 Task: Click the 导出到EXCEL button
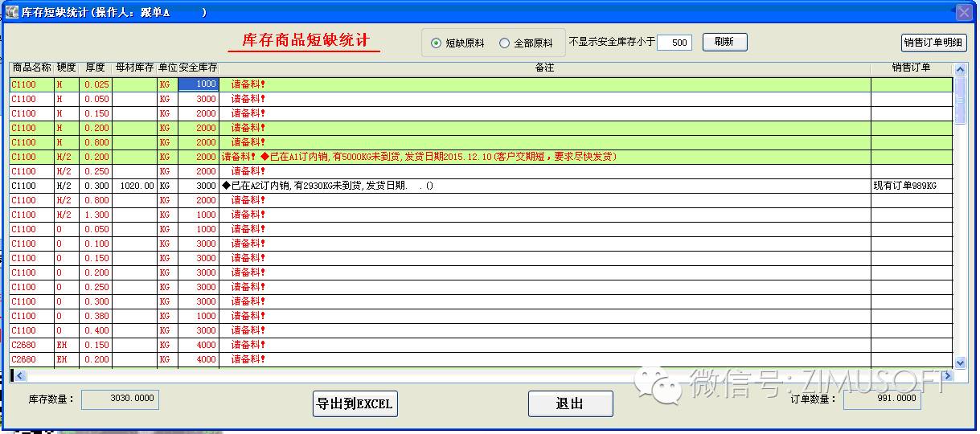[x=355, y=403]
